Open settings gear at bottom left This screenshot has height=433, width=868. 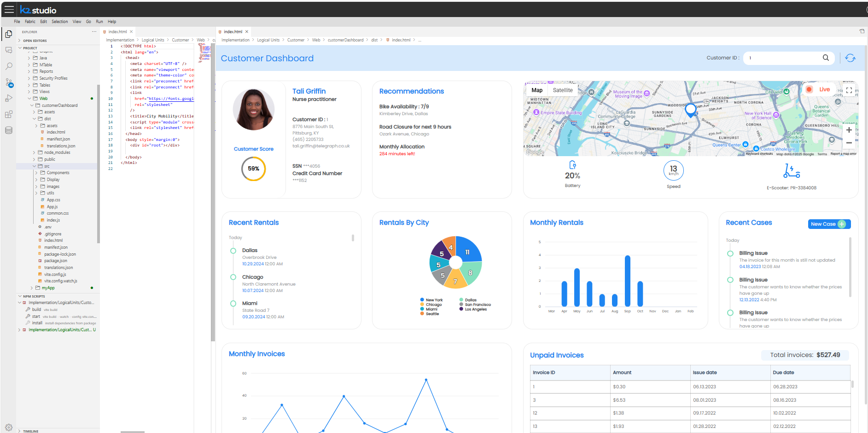pos(8,427)
